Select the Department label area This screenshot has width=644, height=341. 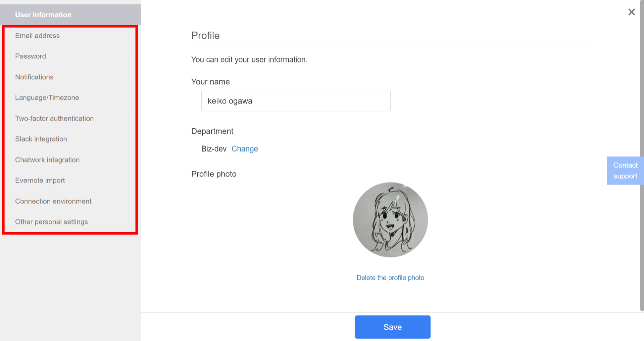click(212, 131)
